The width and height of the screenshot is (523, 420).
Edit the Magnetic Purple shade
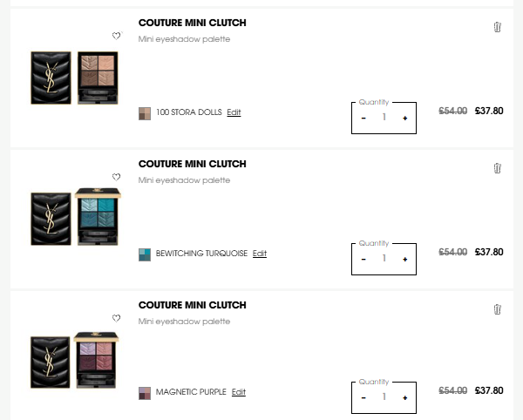point(239,392)
